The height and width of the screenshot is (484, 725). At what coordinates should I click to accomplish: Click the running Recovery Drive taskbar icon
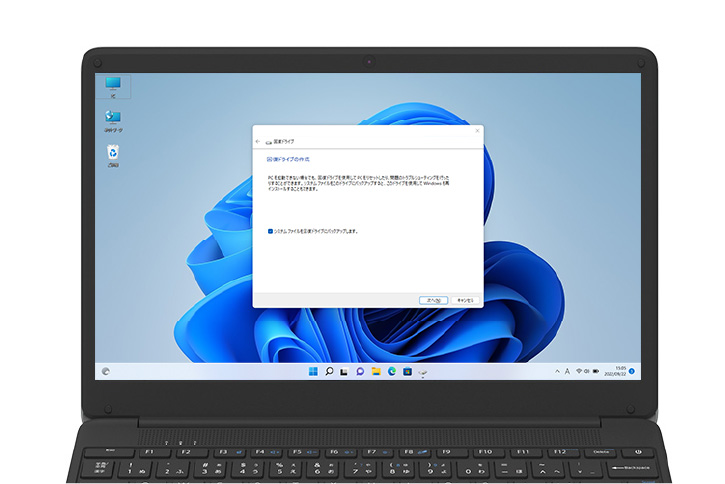tap(423, 372)
